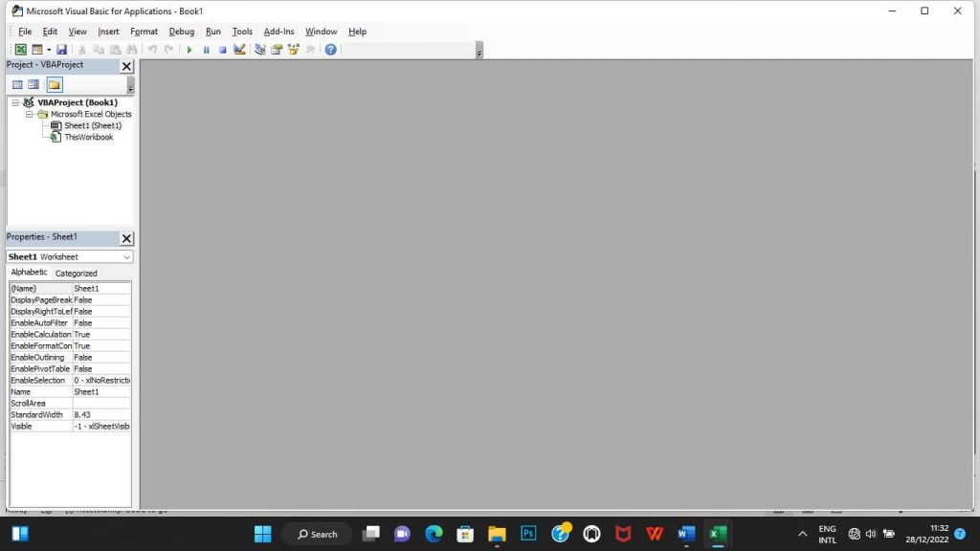Click taskbar Search box
Image resolution: width=980 pixels, height=551 pixels.
[318, 534]
